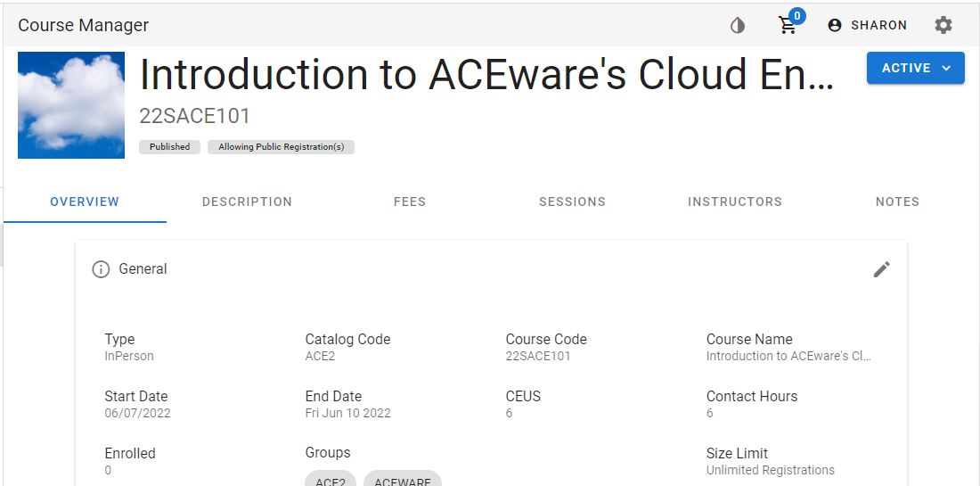This screenshot has height=486, width=980.
Task: Open the shopping cart icon
Action: [x=787, y=26]
